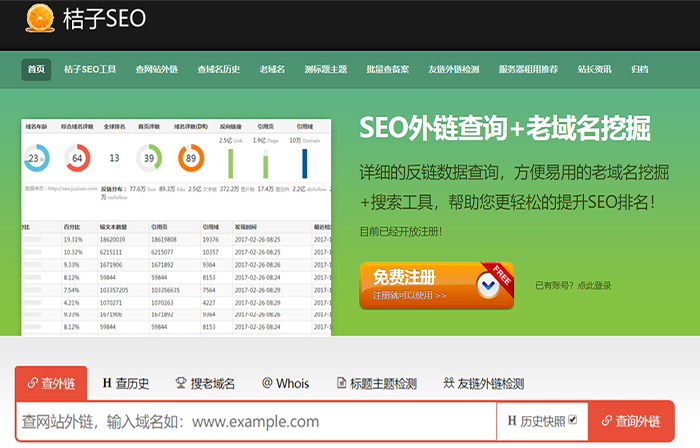Open 服务器租用推荐 navigation item
Image resolution: width=700 pixels, height=448 pixels.
[528, 69]
